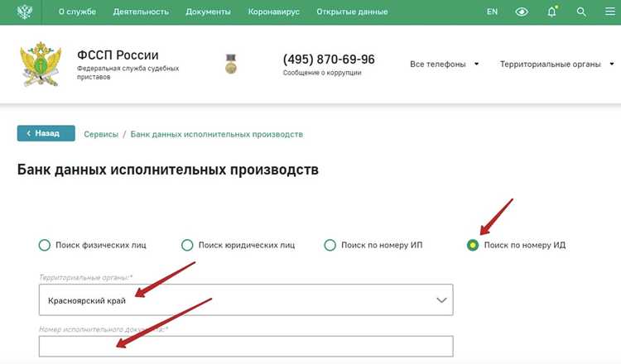Click the Номер исполнительного документа input field
The width and height of the screenshot is (621, 364).
click(x=246, y=346)
